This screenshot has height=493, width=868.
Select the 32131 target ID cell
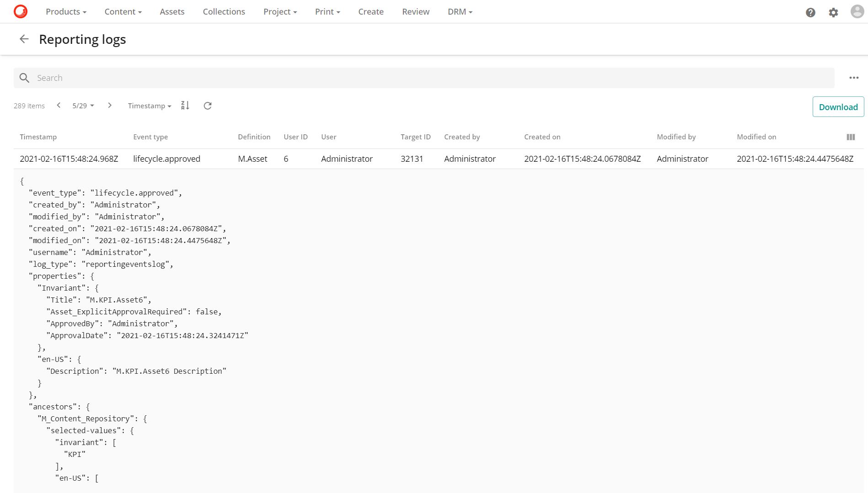pos(412,159)
